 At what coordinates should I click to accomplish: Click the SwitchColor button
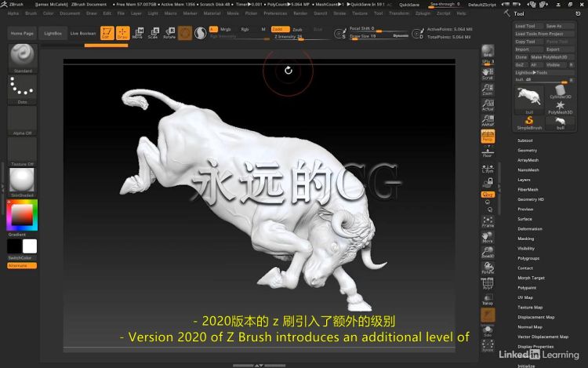(22, 258)
